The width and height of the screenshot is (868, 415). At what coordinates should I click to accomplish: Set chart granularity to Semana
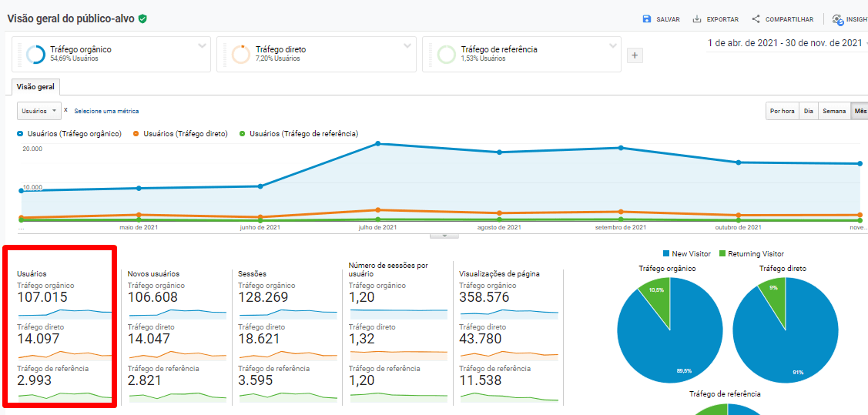[x=833, y=111]
